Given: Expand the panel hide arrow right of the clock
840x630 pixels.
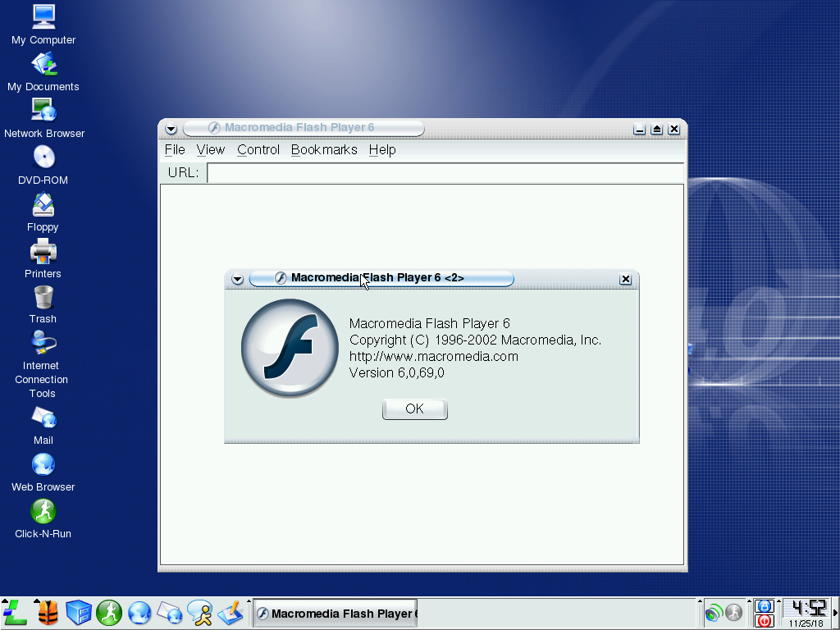Looking at the screenshot, I should click(x=836, y=614).
